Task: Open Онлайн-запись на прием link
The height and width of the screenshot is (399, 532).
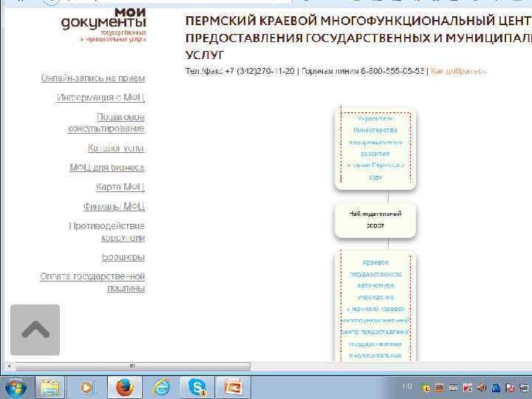Action: coord(93,78)
